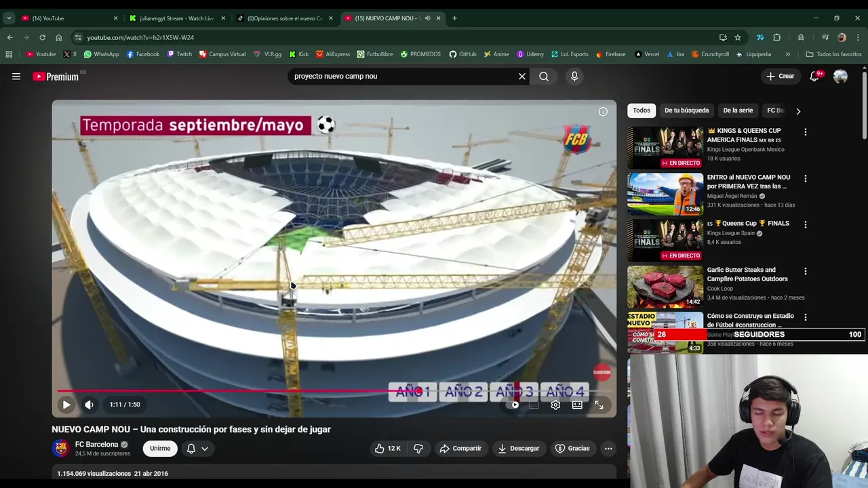The width and height of the screenshot is (868, 488).
Task: Open FC Barcelona channel name link
Action: click(x=96, y=445)
